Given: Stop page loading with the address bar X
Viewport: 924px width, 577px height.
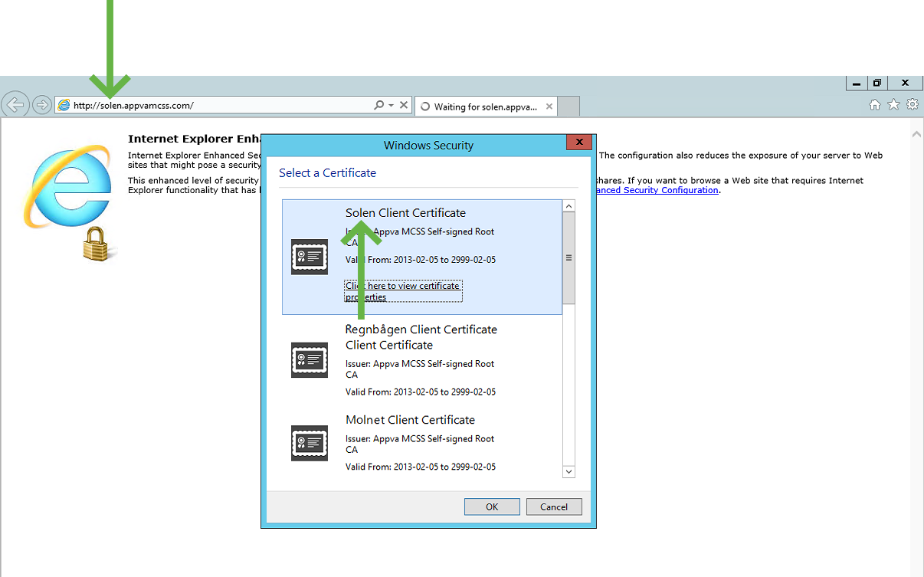Looking at the screenshot, I should pyautogui.click(x=405, y=105).
